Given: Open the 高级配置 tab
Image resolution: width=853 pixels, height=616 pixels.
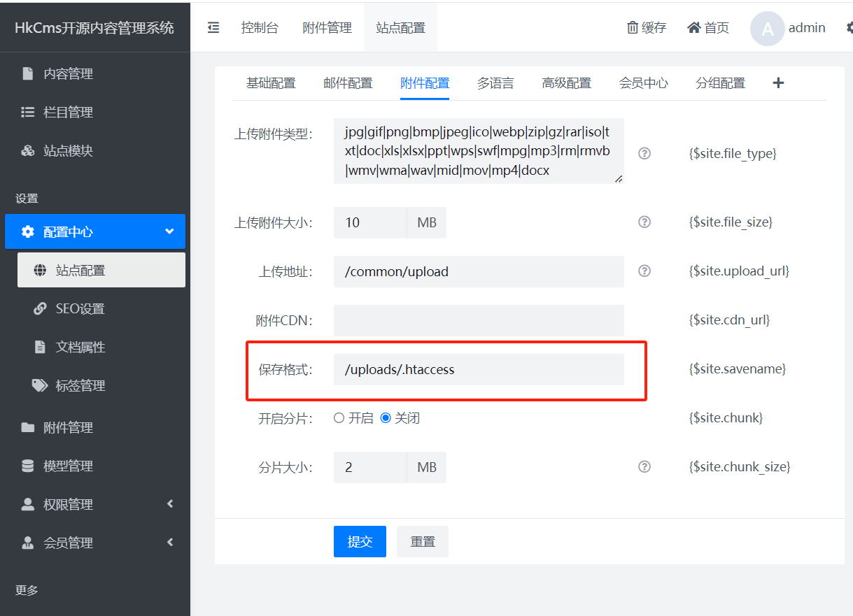Looking at the screenshot, I should 566,83.
